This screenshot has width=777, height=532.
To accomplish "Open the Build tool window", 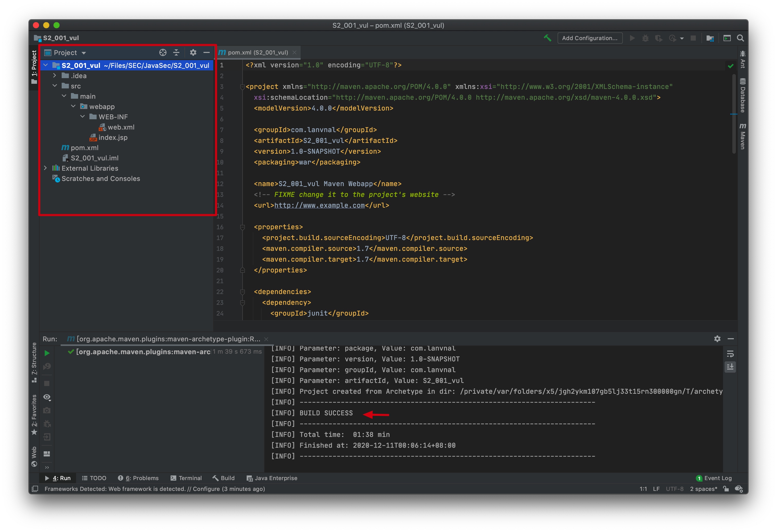I will 223,478.
